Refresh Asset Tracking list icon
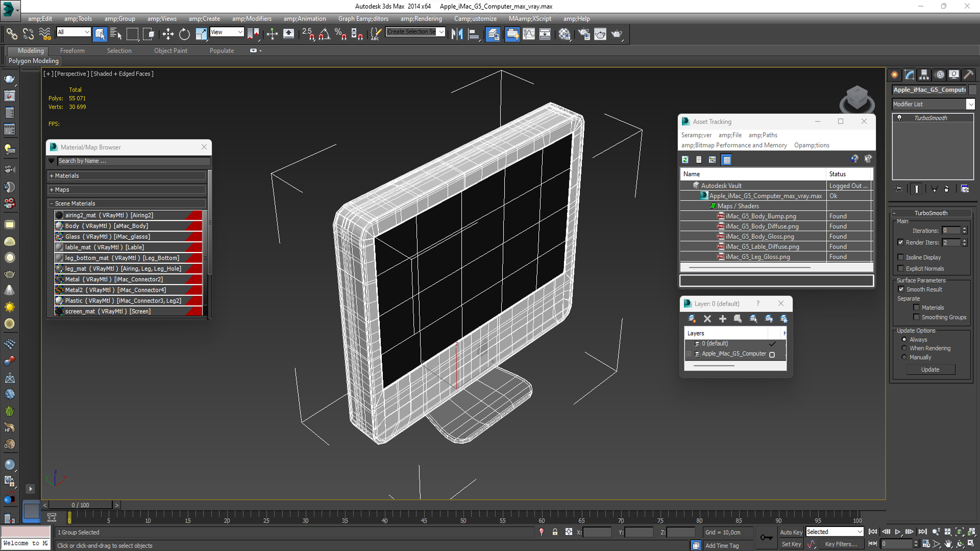Image resolution: width=980 pixels, height=551 pixels. pyautogui.click(x=685, y=160)
